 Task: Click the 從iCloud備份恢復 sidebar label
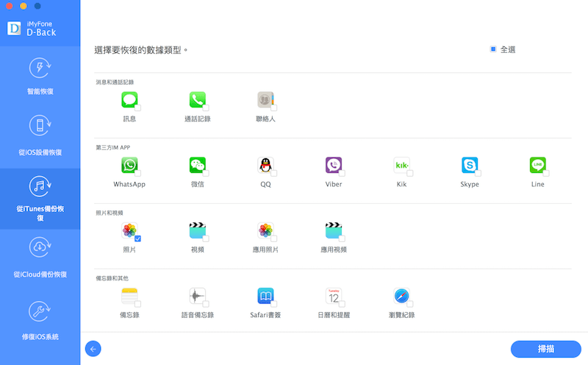point(40,274)
